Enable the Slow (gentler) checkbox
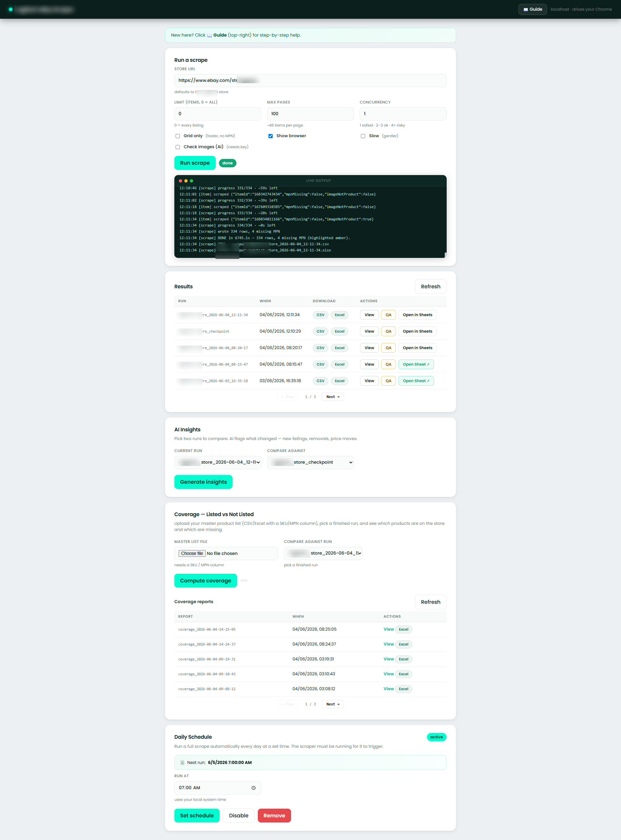The height and width of the screenshot is (840, 621). coord(363,136)
